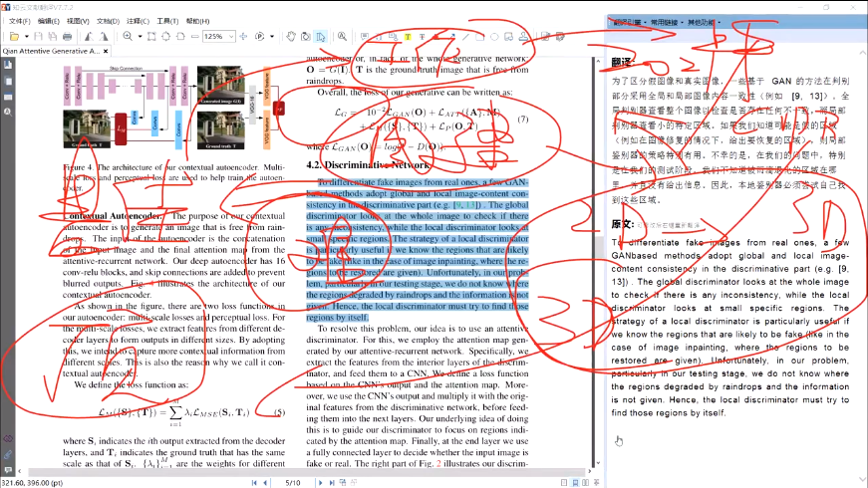
Task: Go to the last page
Action: [x=331, y=482]
